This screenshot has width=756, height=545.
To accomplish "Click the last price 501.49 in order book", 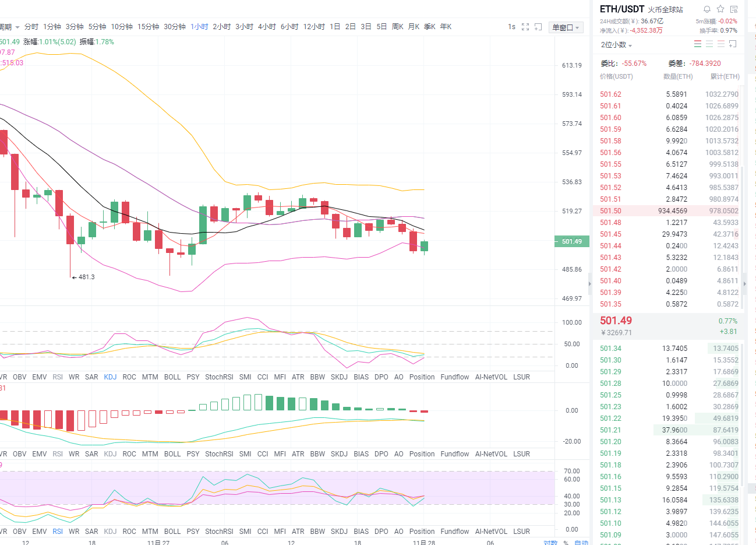I will click(x=616, y=321).
